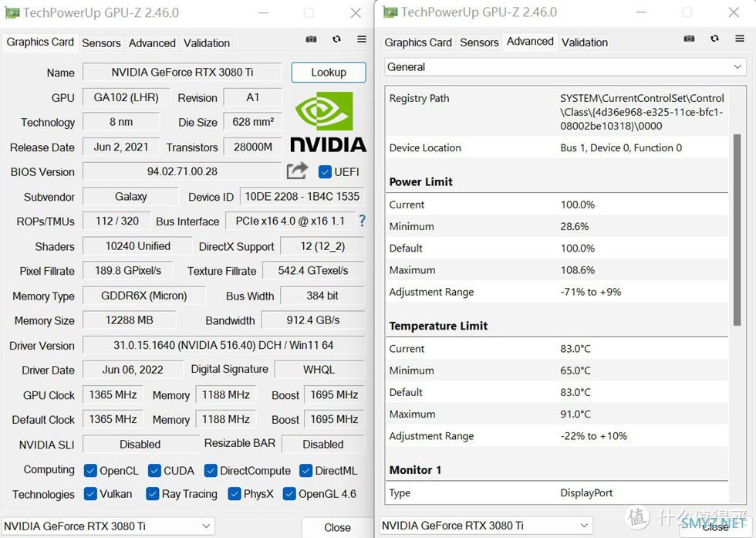Switch to Advanced tab in left window
756x538 pixels.
coord(152,43)
